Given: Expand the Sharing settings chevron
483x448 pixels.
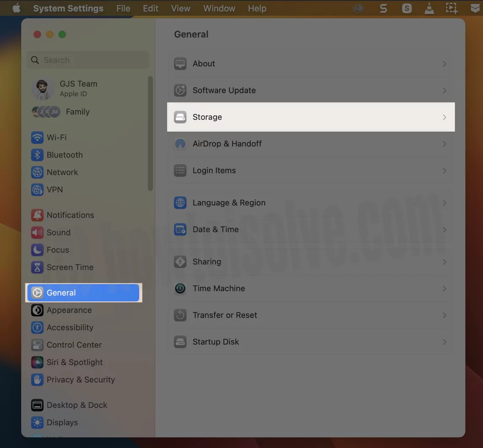Looking at the screenshot, I should (x=445, y=262).
